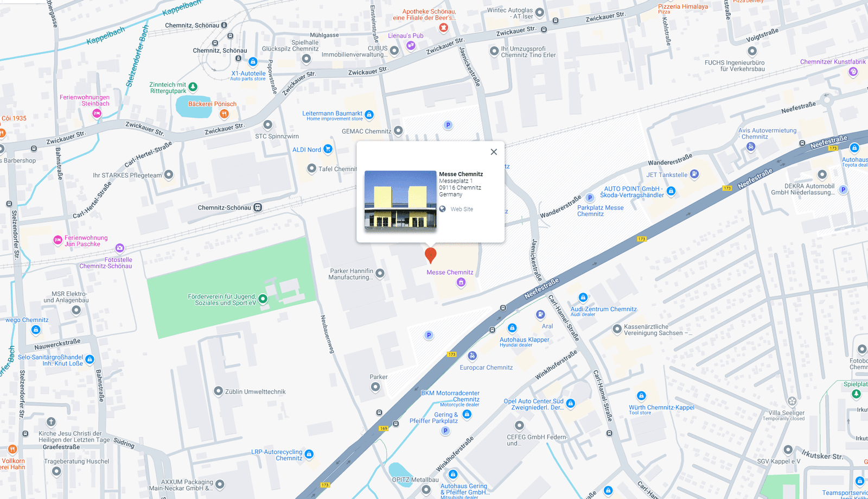Click the CUBUS Immobilienverwaltung marker
Viewport: 868px width, 499px height.
coord(394,50)
